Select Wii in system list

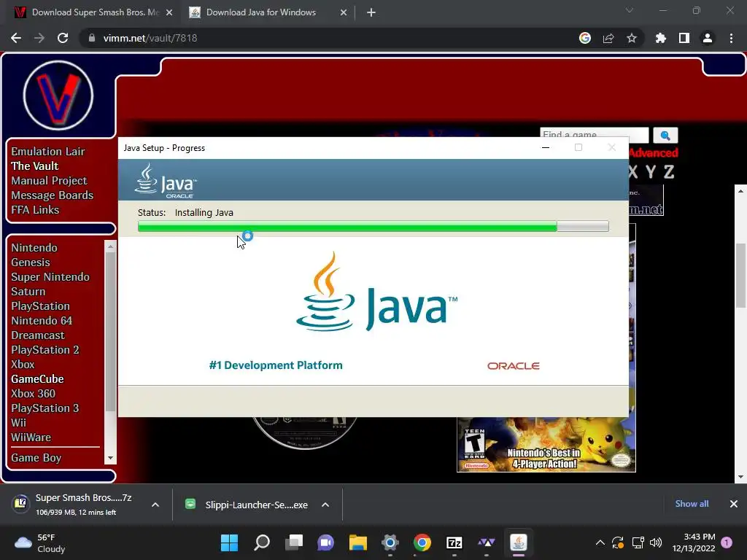[18, 423]
